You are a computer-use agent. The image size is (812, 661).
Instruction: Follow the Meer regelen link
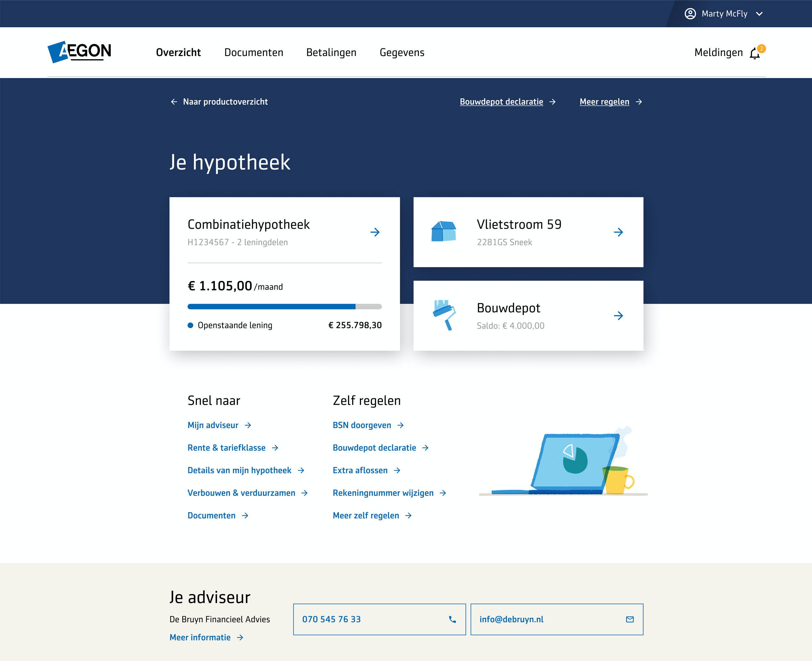pyautogui.click(x=604, y=102)
